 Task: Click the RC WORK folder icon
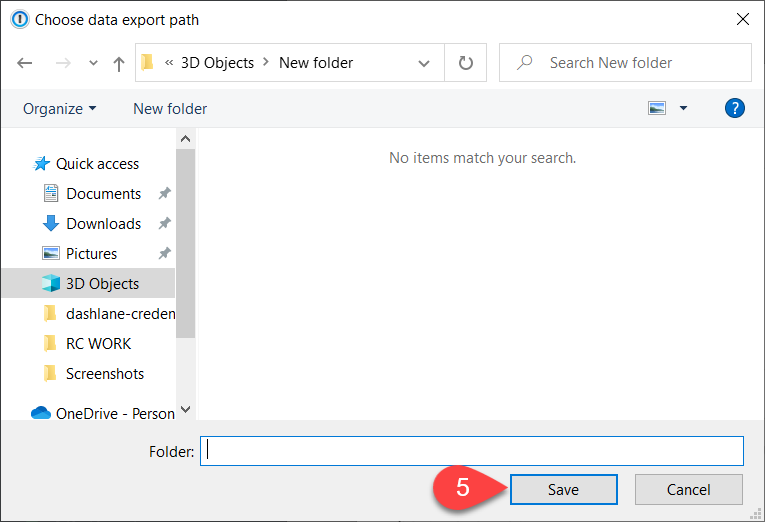click(x=50, y=343)
